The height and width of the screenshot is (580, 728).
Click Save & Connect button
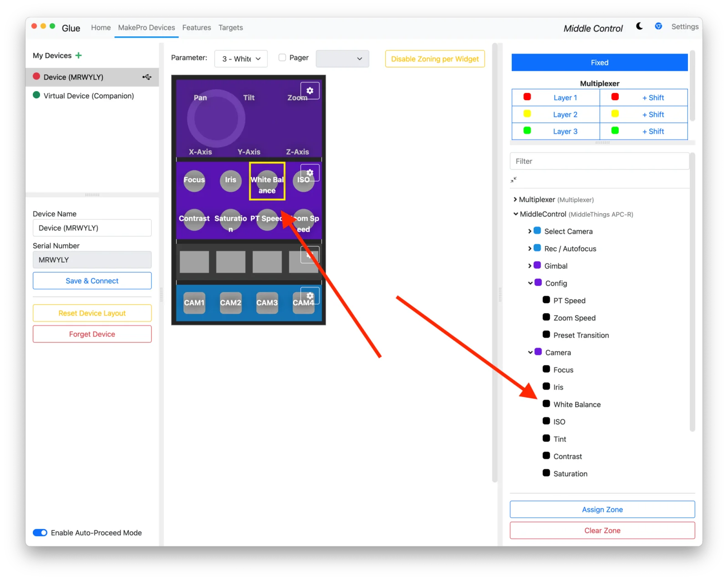click(x=92, y=281)
